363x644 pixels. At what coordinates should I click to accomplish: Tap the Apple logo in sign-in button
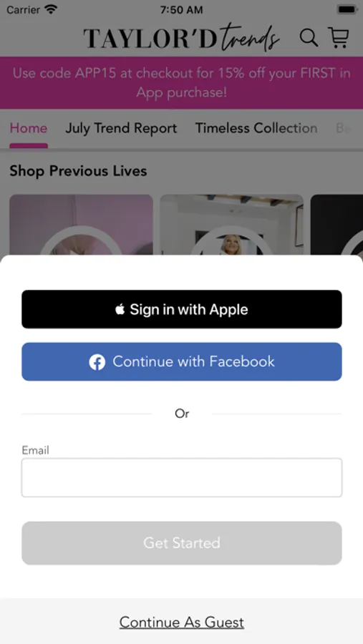coord(120,309)
